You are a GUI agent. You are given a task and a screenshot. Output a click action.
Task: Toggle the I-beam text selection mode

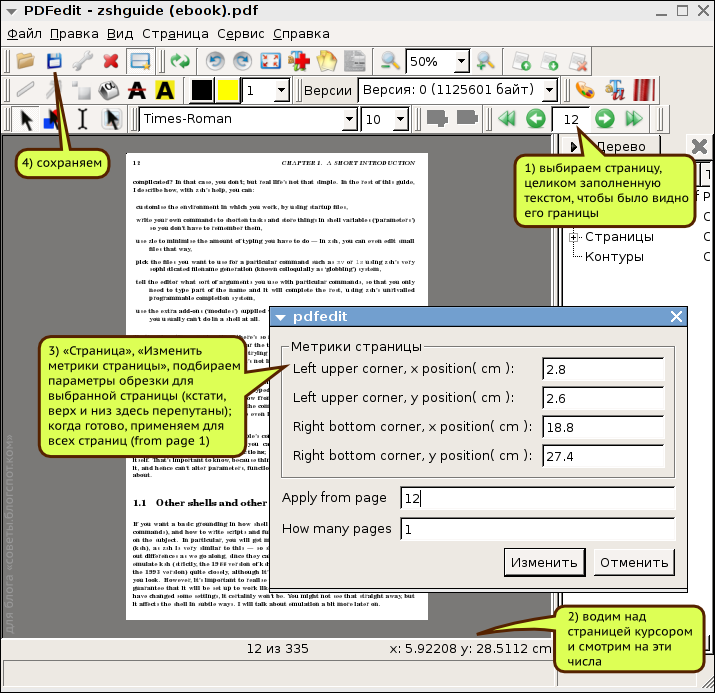point(83,119)
